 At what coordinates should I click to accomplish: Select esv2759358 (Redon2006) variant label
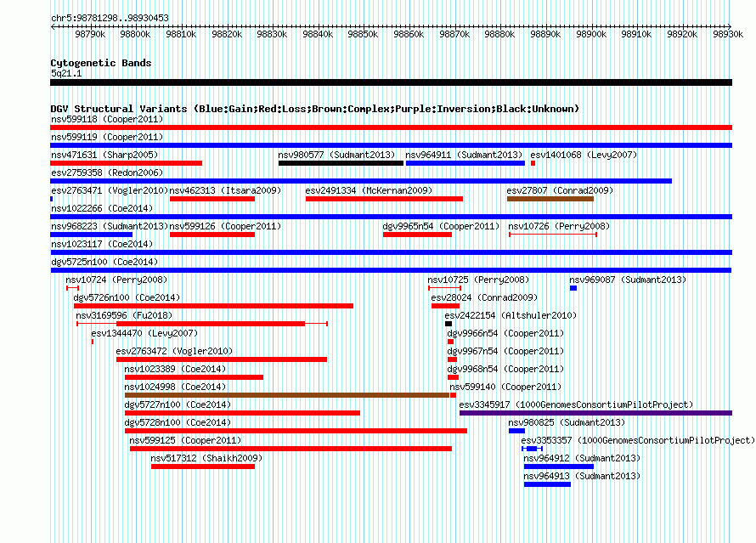tap(107, 173)
